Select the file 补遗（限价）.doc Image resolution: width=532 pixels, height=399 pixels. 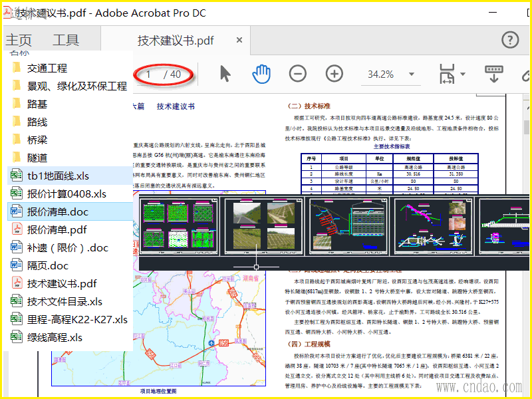point(68,247)
